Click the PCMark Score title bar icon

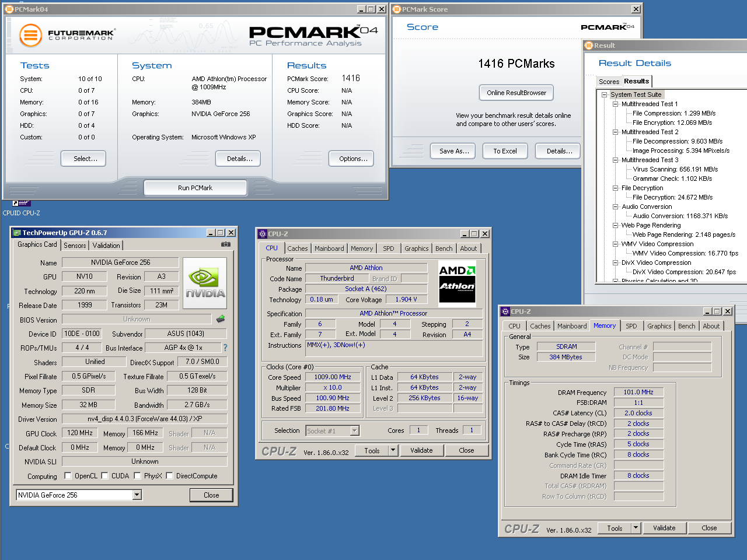tap(397, 9)
